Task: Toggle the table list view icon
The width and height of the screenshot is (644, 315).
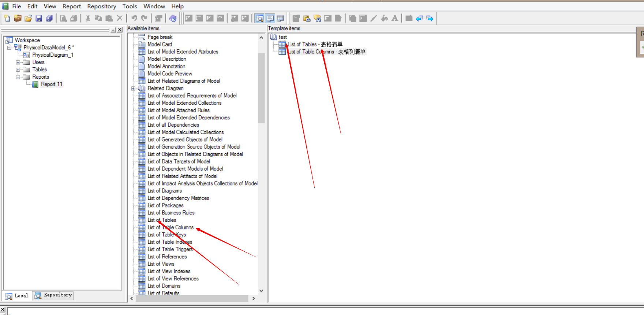Action: click(x=280, y=18)
